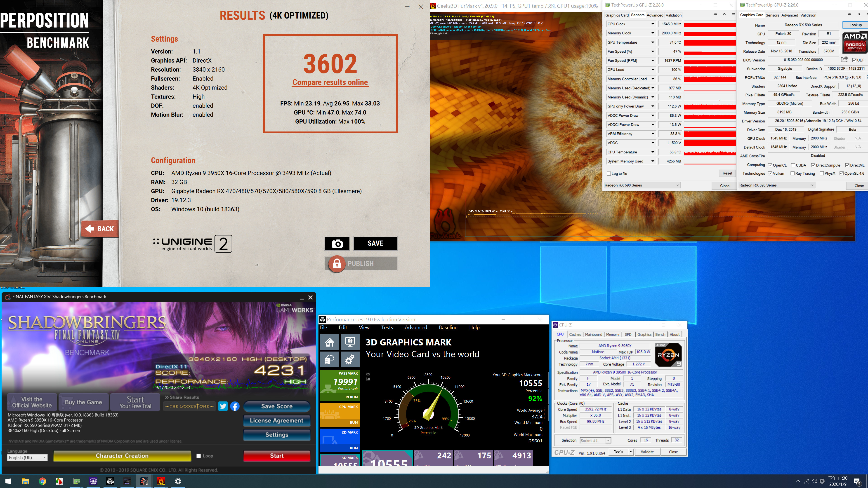This screenshot has width=868, height=488.
Task: Toggle the CUDA checkbox in GPU-Z
Action: click(793, 165)
